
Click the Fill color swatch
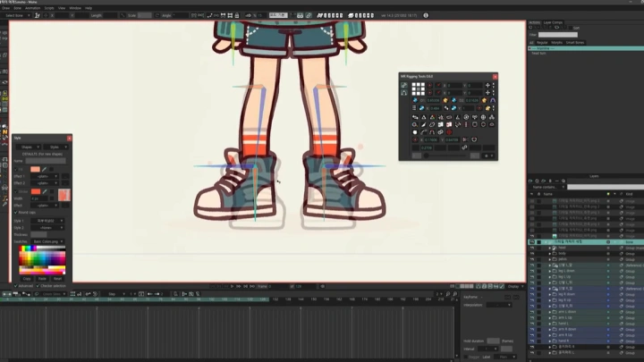point(35,169)
